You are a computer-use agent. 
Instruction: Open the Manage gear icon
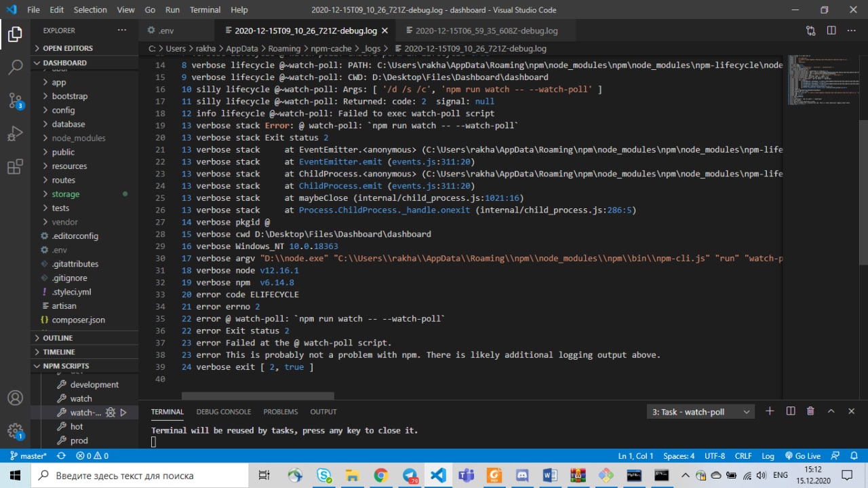tap(15, 431)
